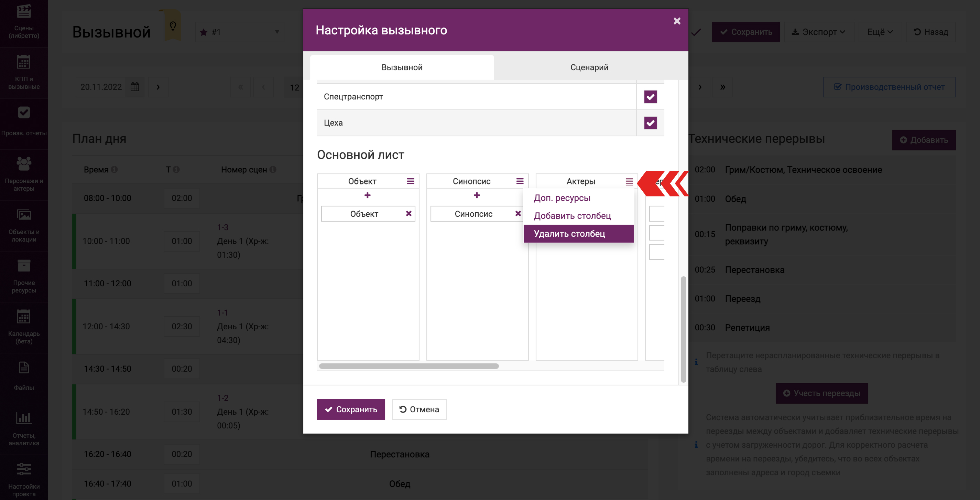Click info icon next to Номер сцен
980x500 pixels.
tap(273, 169)
